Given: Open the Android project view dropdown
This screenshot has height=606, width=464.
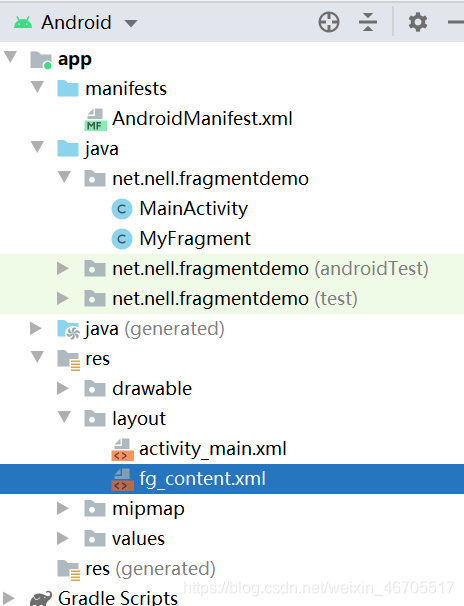Looking at the screenshot, I should pyautogui.click(x=131, y=23).
